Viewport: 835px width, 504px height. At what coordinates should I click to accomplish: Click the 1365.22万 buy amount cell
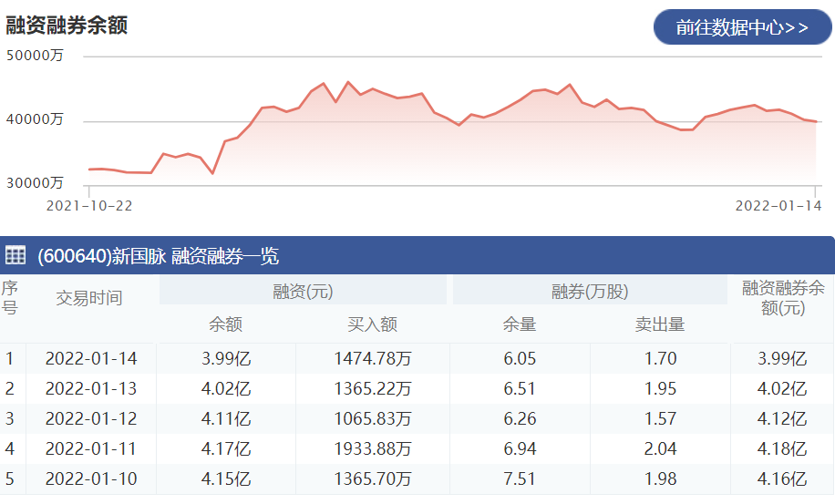[x=372, y=388]
